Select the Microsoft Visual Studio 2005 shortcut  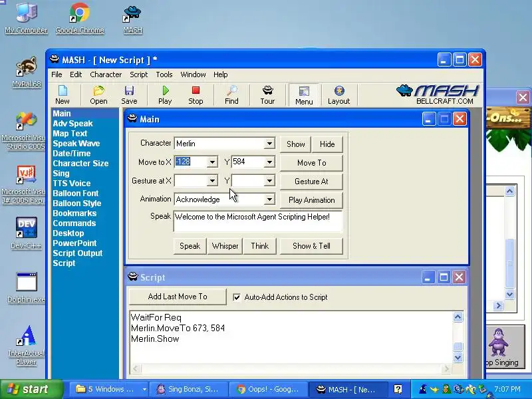23,131
